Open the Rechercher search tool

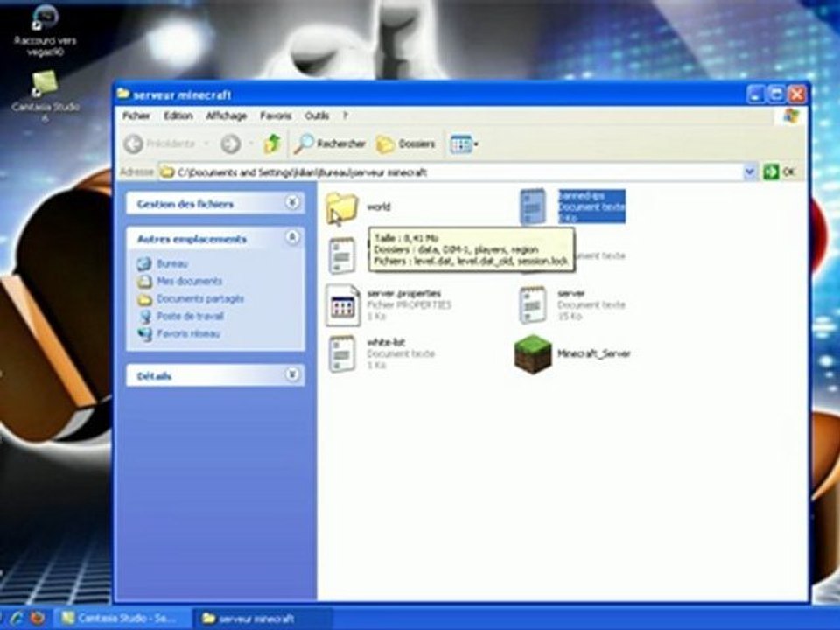[330, 143]
